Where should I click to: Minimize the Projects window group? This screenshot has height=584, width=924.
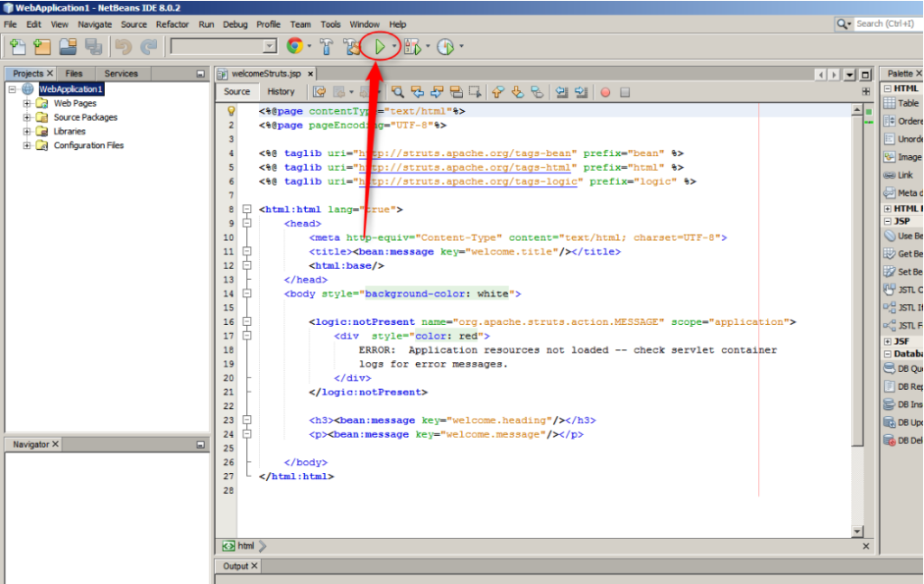tap(200, 74)
